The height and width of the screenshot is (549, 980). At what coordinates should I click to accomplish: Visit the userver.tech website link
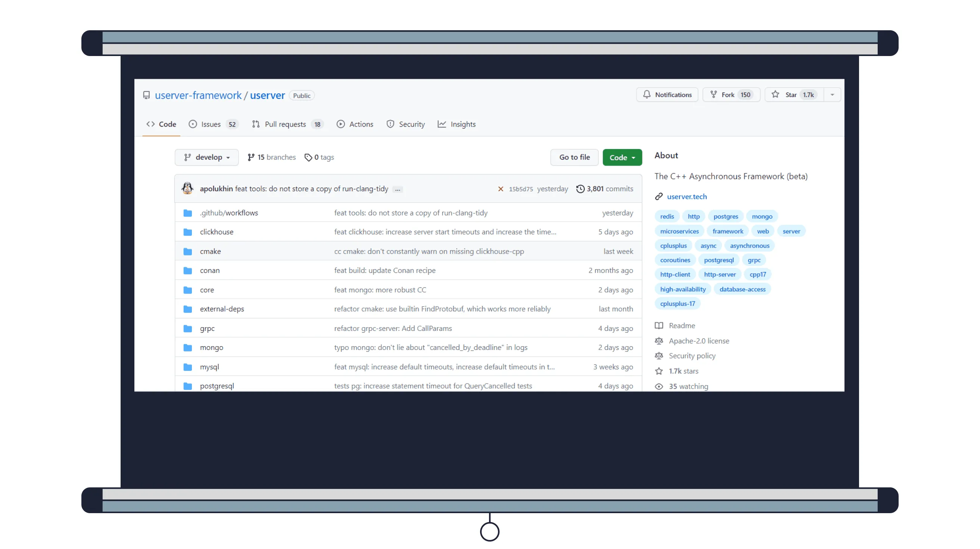[x=687, y=196]
